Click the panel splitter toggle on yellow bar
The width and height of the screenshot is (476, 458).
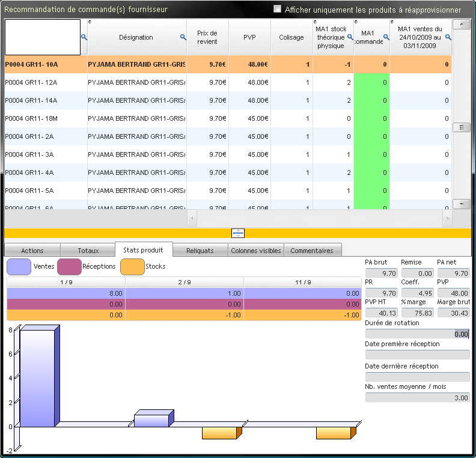(x=237, y=233)
